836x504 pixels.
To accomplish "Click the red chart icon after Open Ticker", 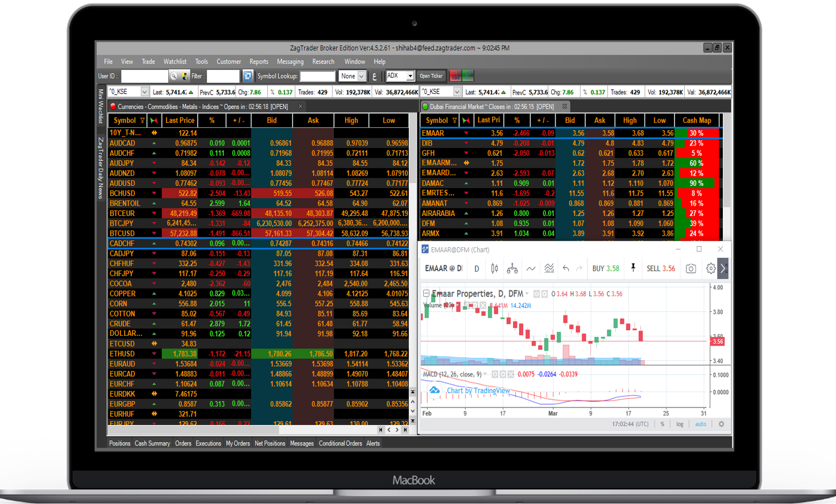I will [455, 76].
